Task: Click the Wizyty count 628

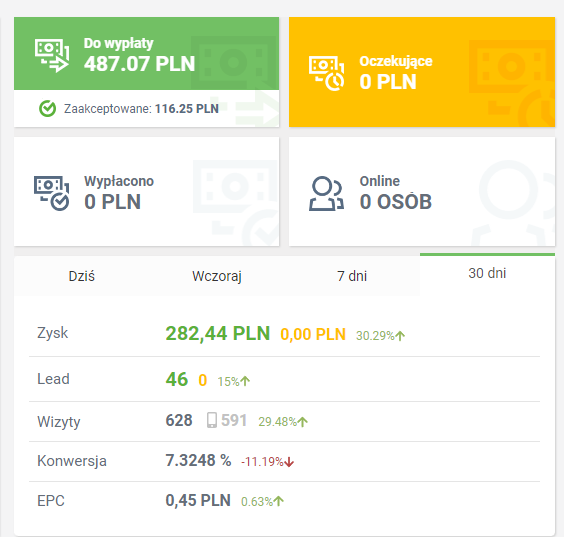Action: (179, 420)
